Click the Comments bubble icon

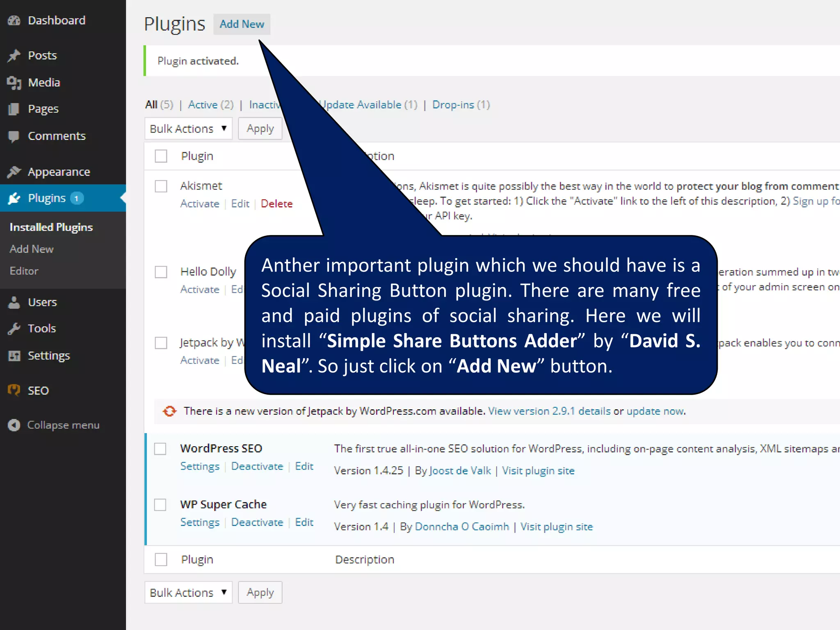(14, 136)
